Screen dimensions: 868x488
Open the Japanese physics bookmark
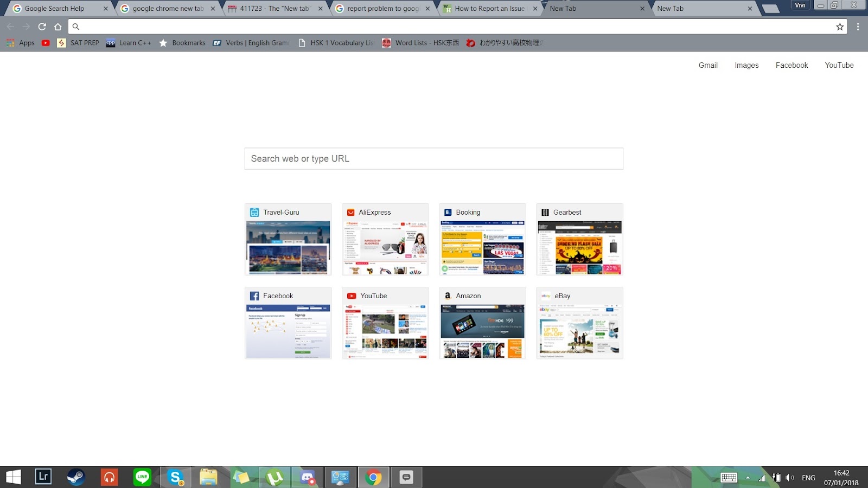[x=505, y=43]
